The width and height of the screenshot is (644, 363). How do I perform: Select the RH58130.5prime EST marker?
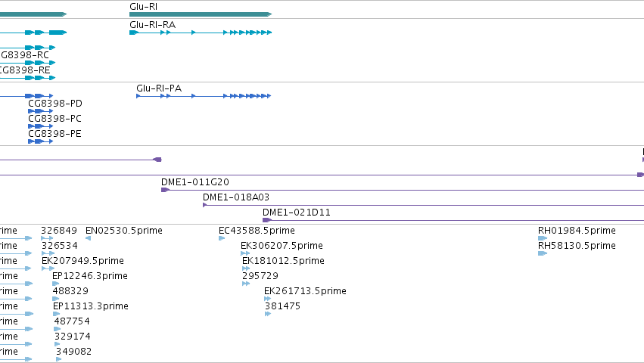543,253
